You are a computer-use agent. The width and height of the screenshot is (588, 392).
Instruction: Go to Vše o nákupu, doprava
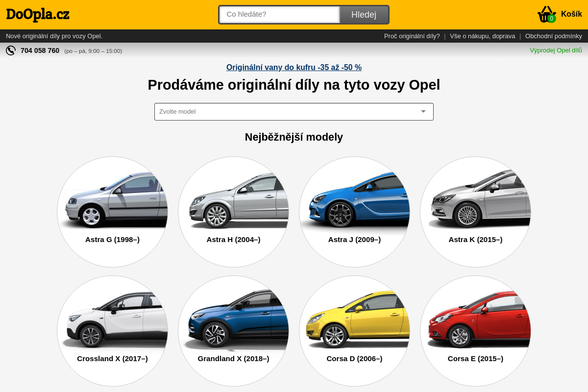point(482,36)
